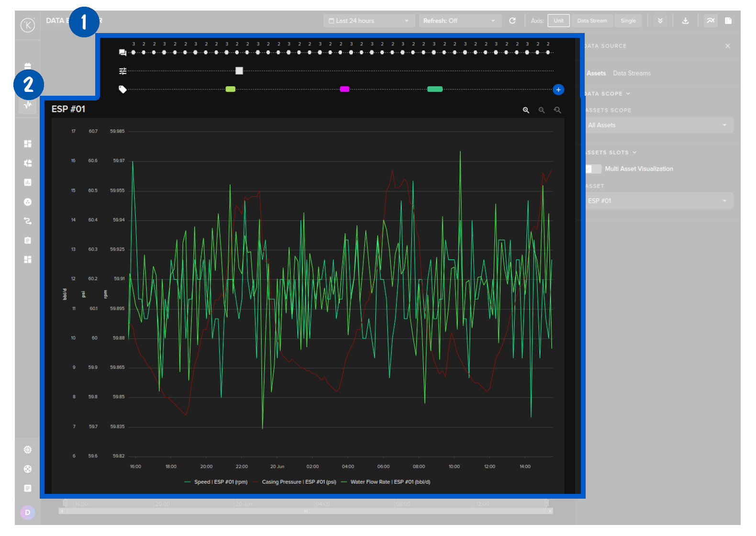Click the zoom in magnifier above the chart
Screen dimensions: 756x536
[526, 110]
